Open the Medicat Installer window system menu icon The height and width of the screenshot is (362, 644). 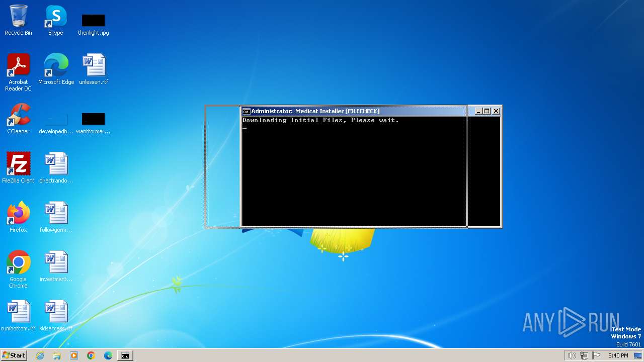[x=246, y=111]
